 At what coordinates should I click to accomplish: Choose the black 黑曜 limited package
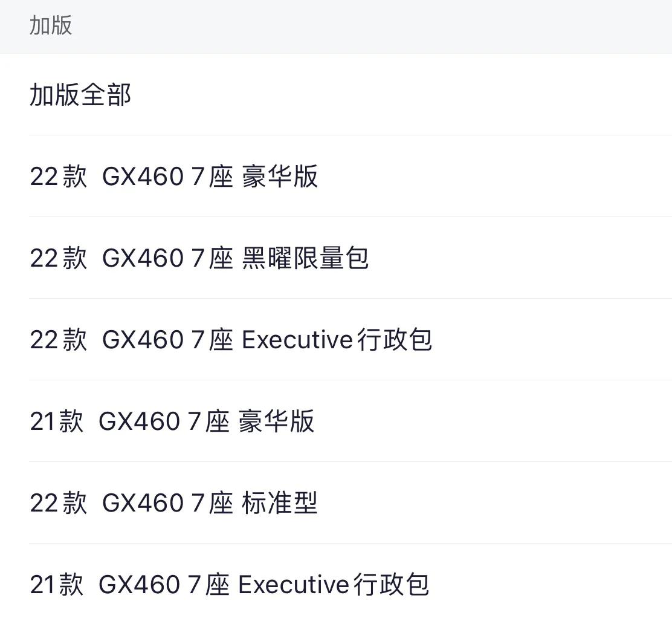(x=199, y=258)
